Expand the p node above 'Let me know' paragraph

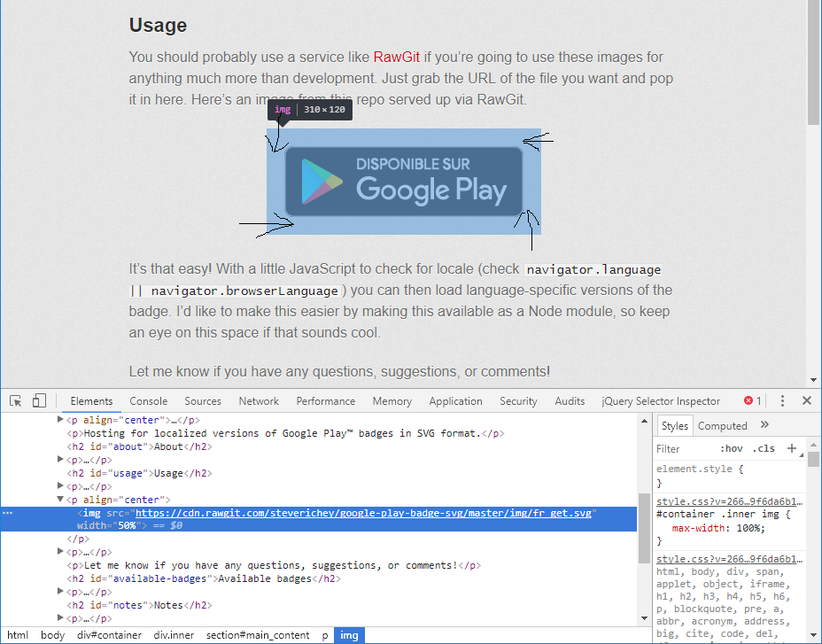coord(60,552)
